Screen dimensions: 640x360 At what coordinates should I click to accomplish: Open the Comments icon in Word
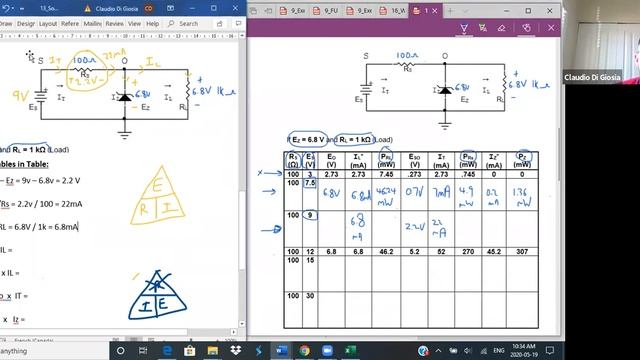238,24
